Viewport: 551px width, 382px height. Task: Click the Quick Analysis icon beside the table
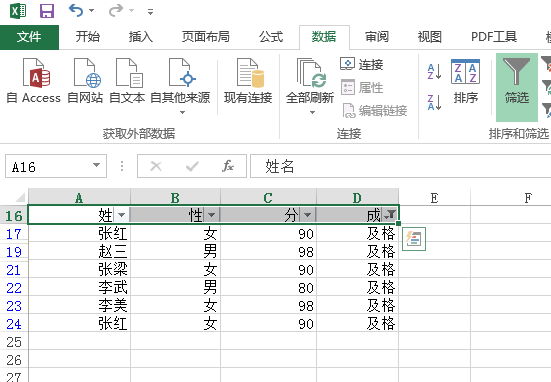click(x=414, y=239)
